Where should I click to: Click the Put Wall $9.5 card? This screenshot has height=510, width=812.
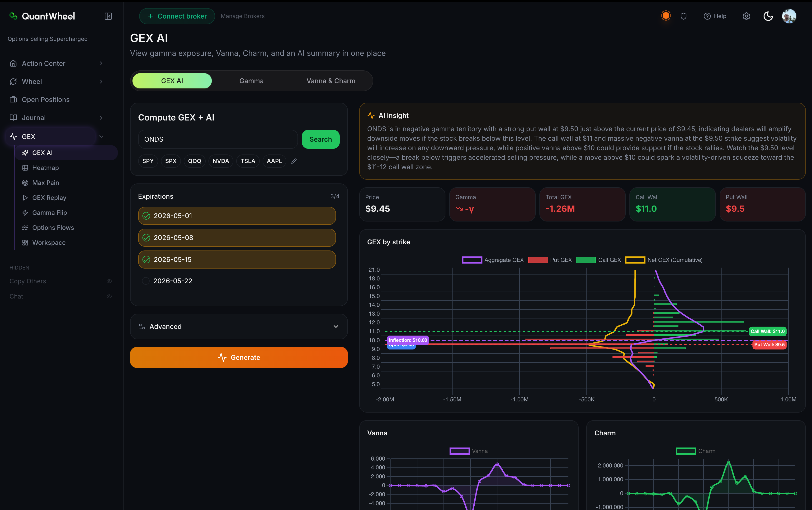[x=762, y=204]
